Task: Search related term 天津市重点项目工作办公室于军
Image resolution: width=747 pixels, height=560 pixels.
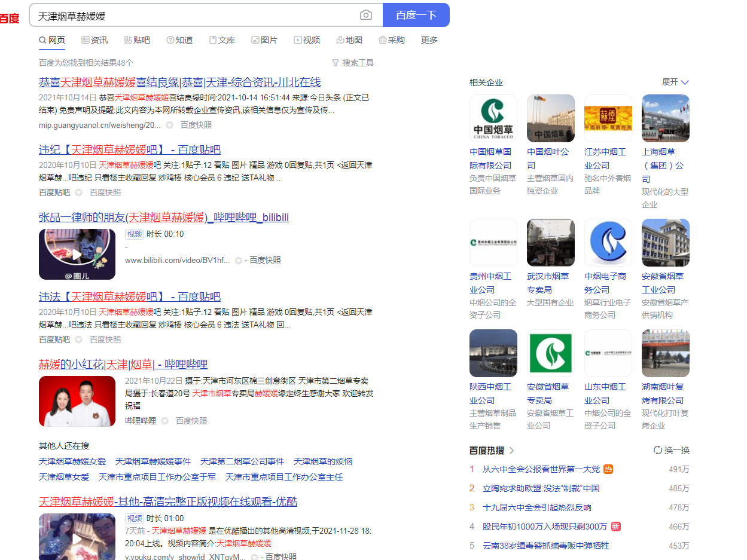Action: [157, 477]
